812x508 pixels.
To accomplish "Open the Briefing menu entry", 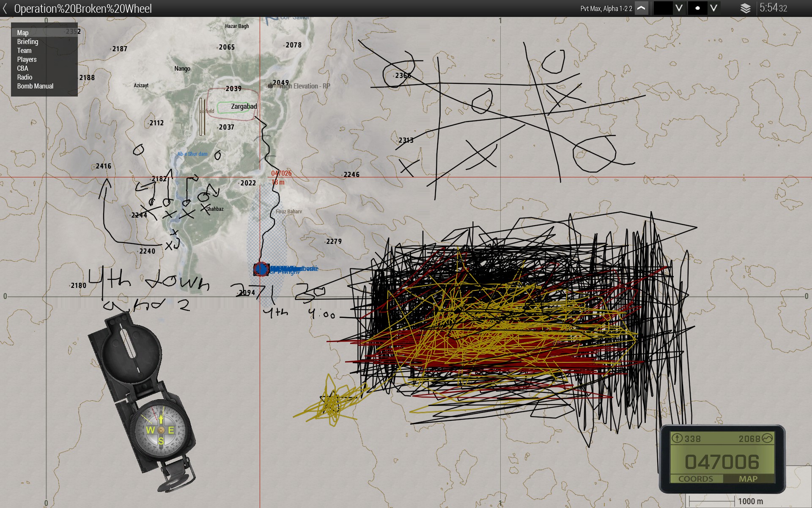I will pos(27,41).
